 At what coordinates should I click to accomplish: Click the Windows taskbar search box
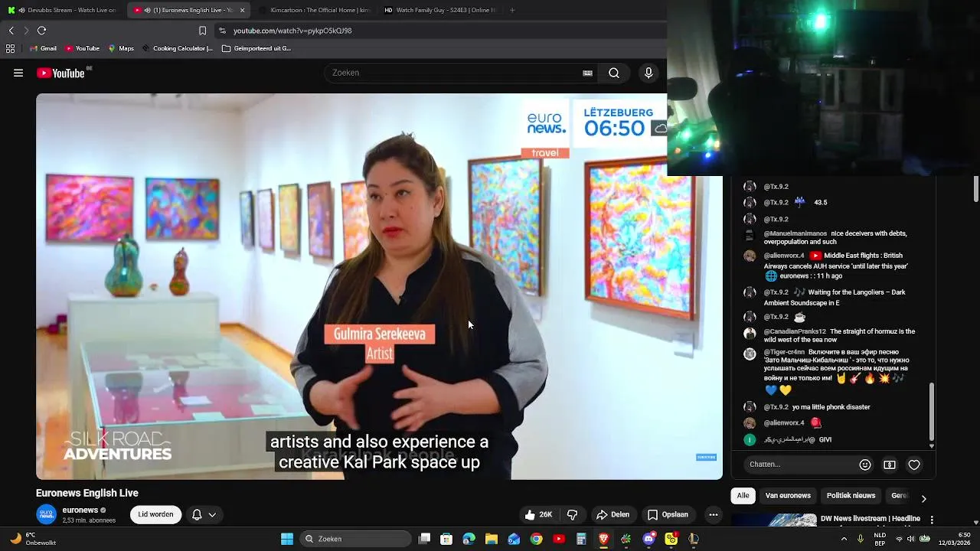(x=356, y=539)
